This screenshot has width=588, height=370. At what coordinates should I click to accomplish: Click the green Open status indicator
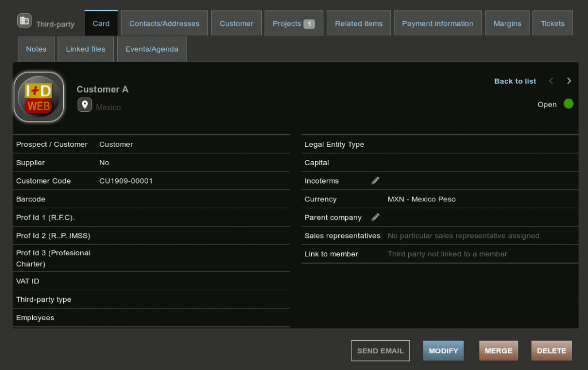(x=568, y=104)
